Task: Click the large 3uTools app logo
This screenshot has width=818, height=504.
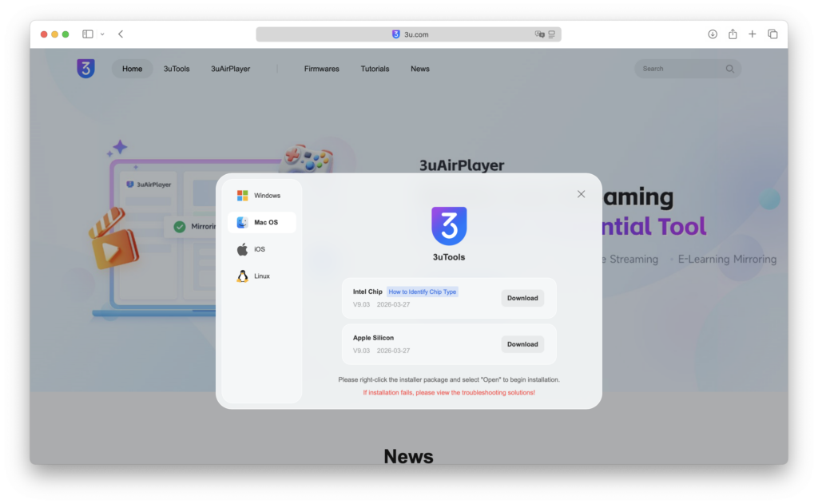Action: coord(449,226)
